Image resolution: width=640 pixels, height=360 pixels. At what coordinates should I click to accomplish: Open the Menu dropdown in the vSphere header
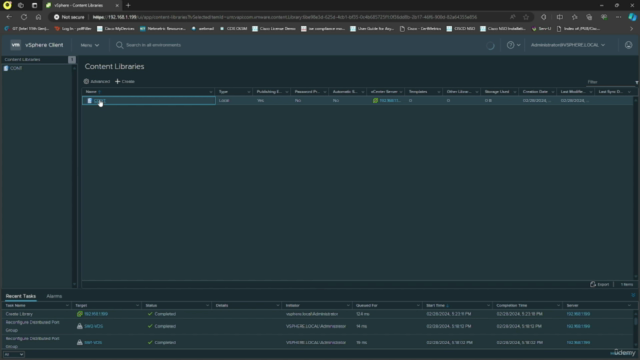tap(89, 45)
